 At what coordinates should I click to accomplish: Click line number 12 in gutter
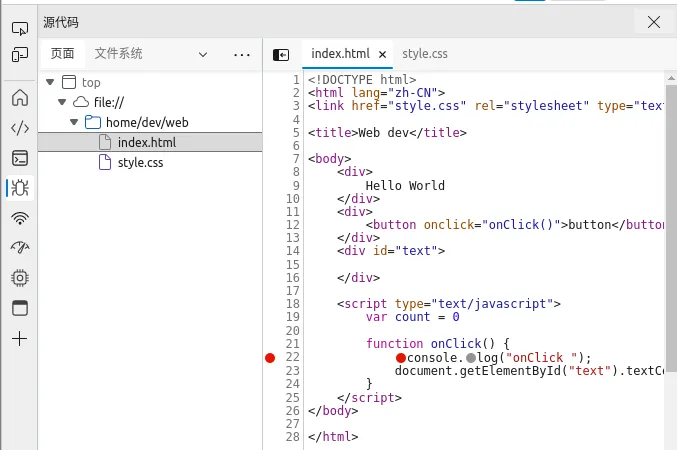(x=293, y=225)
